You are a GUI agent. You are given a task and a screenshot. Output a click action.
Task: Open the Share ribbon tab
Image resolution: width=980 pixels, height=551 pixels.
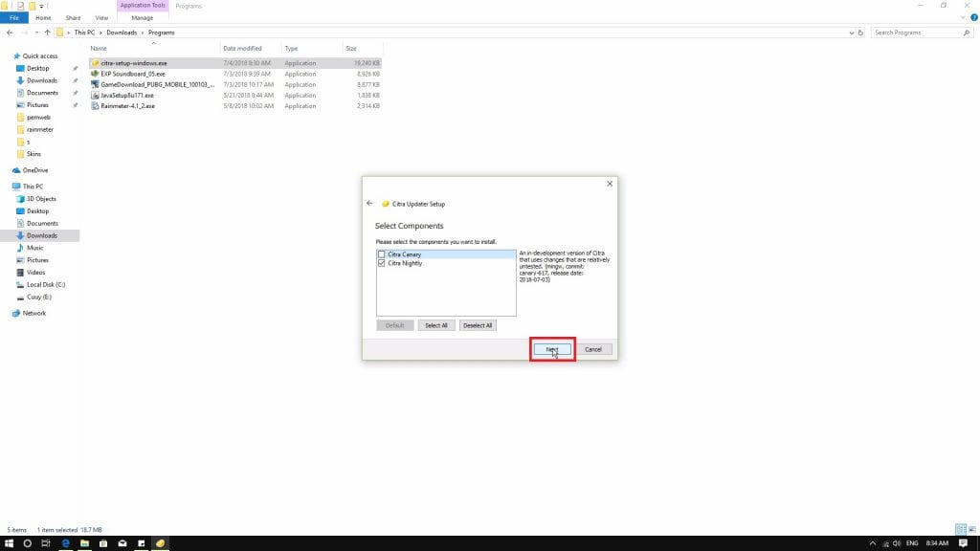pos(73,18)
